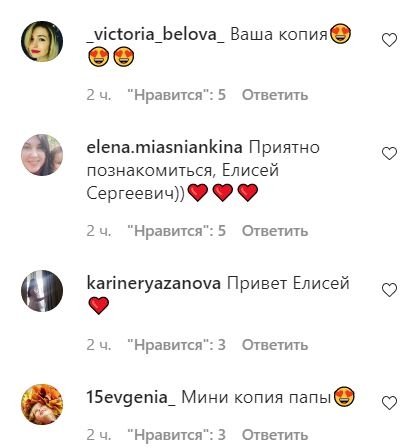Like 15evgenia_'s comment using the heart

click(389, 403)
